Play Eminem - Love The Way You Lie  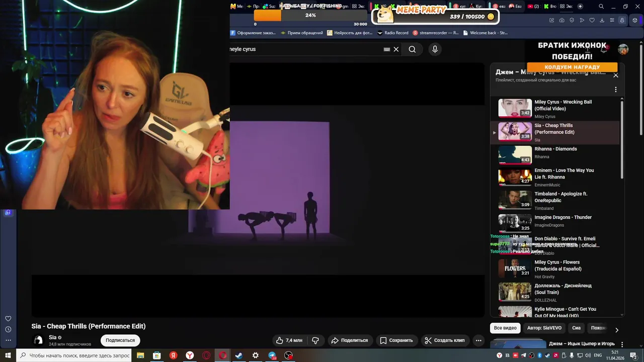(556, 177)
